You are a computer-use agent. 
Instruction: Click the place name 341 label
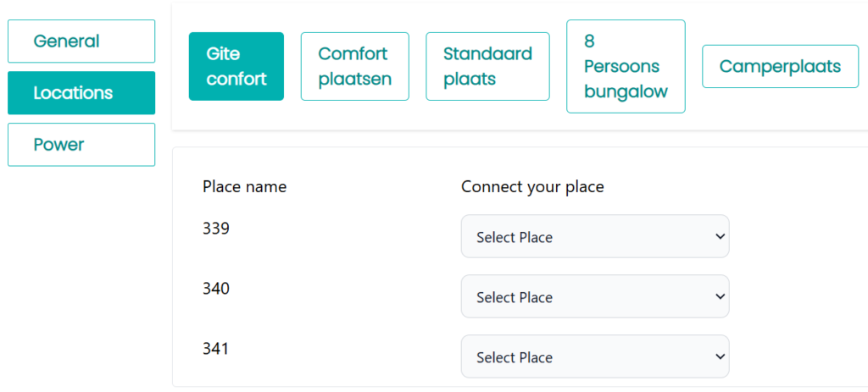pos(216,349)
